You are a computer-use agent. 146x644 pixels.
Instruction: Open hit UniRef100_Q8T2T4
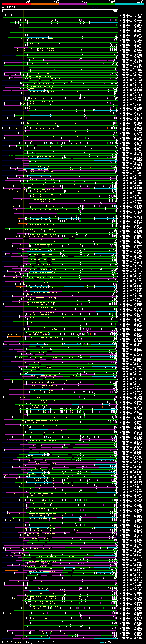(131, 211)
